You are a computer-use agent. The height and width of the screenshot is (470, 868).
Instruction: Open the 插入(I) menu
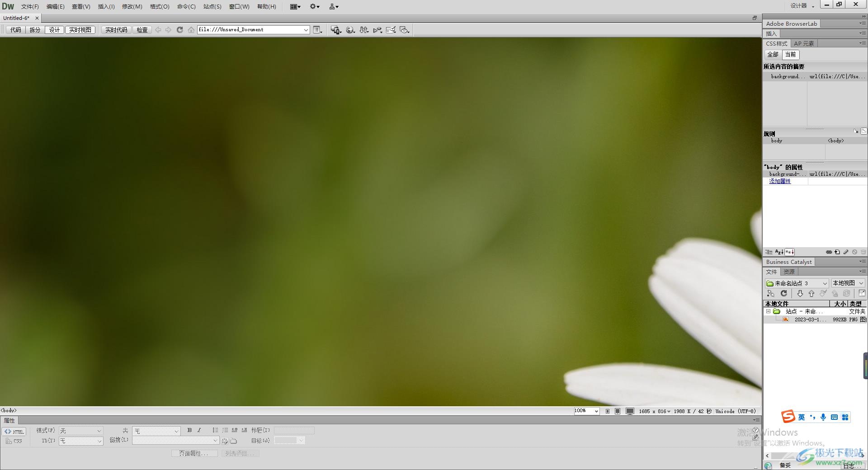(x=106, y=6)
